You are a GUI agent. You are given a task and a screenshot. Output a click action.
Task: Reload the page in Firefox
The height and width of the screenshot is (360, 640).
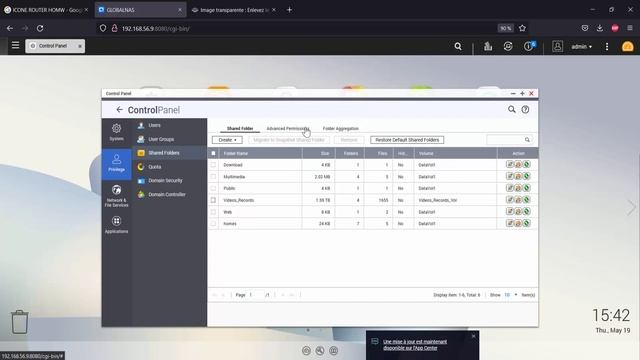coord(40,28)
